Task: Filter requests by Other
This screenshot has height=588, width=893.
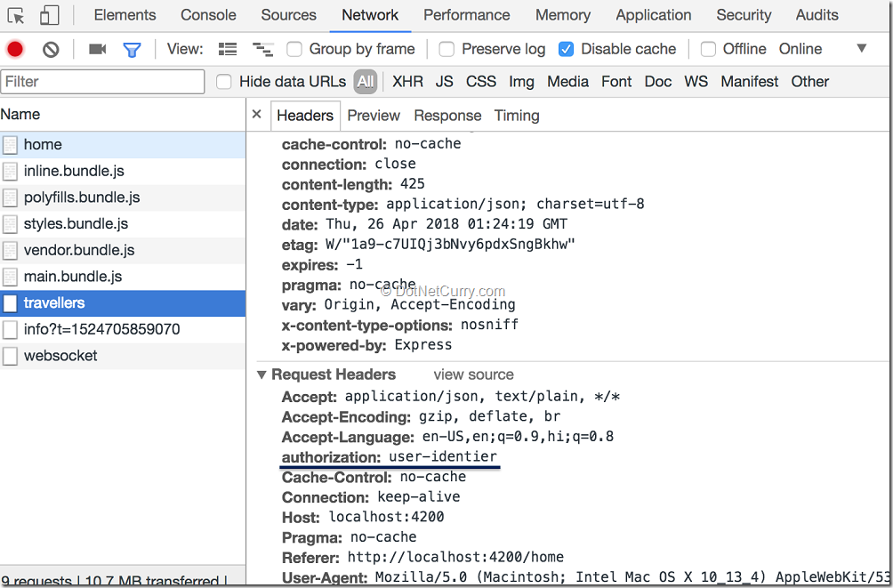Action: click(x=810, y=82)
